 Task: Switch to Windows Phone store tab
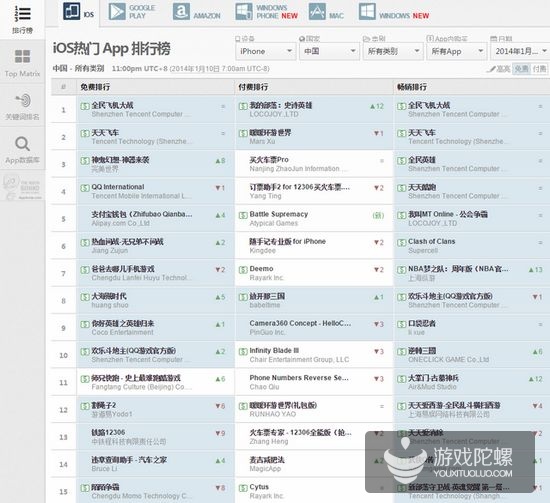tap(267, 12)
